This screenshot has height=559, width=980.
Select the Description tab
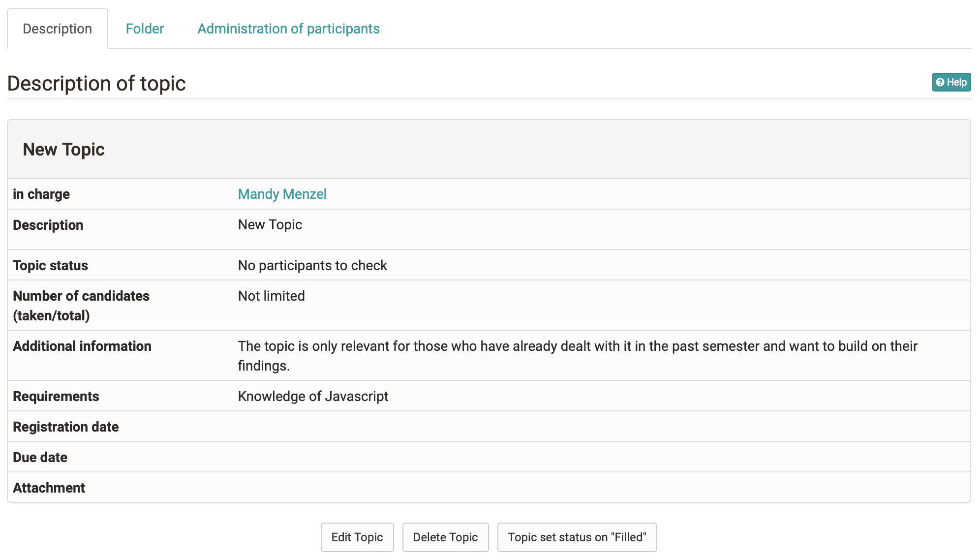coord(58,29)
